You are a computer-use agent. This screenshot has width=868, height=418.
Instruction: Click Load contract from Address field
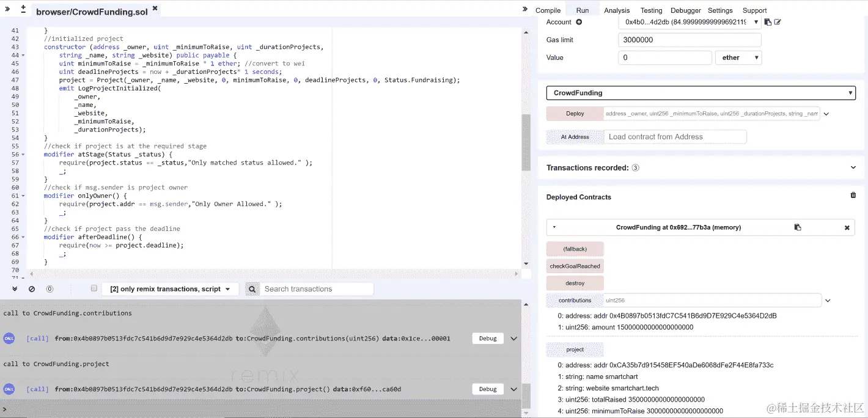(x=675, y=137)
